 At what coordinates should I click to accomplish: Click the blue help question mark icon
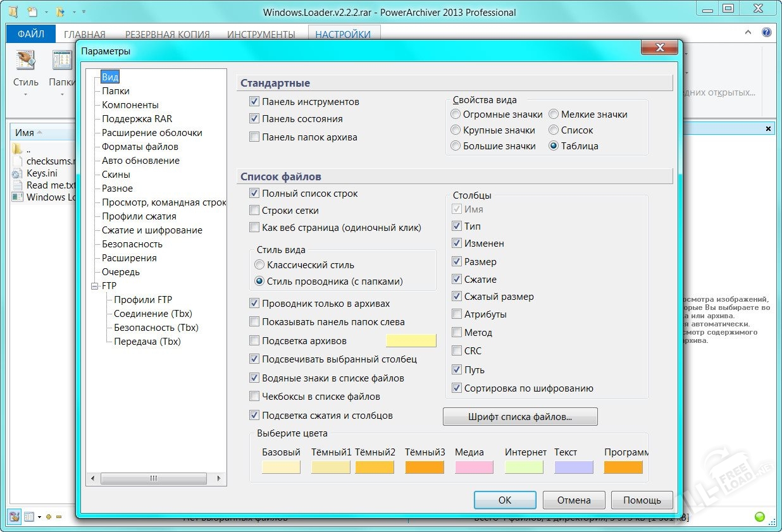coord(767,33)
